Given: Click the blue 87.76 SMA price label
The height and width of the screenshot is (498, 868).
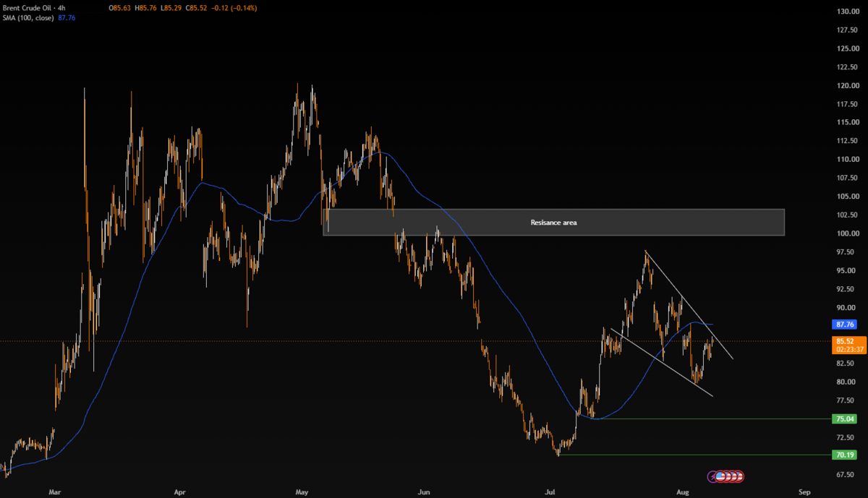Looking at the screenshot, I should (x=845, y=325).
